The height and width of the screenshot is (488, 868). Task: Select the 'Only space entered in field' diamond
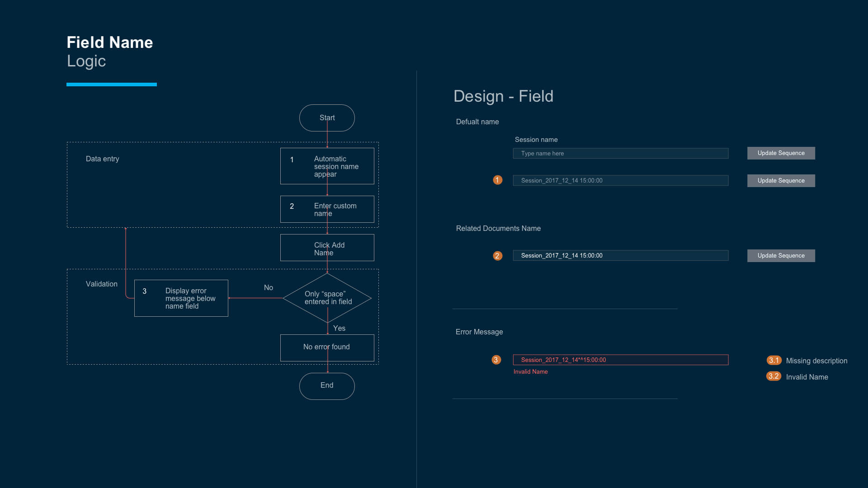[327, 298]
